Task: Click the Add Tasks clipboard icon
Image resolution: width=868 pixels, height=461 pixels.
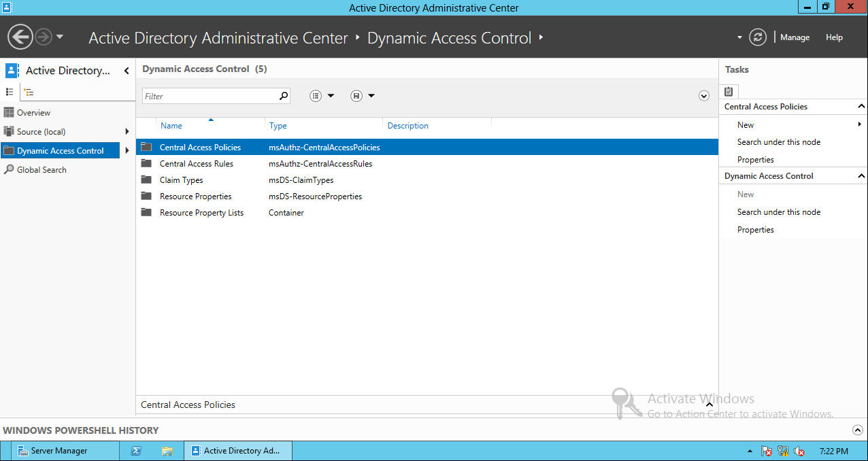Action: coord(728,90)
